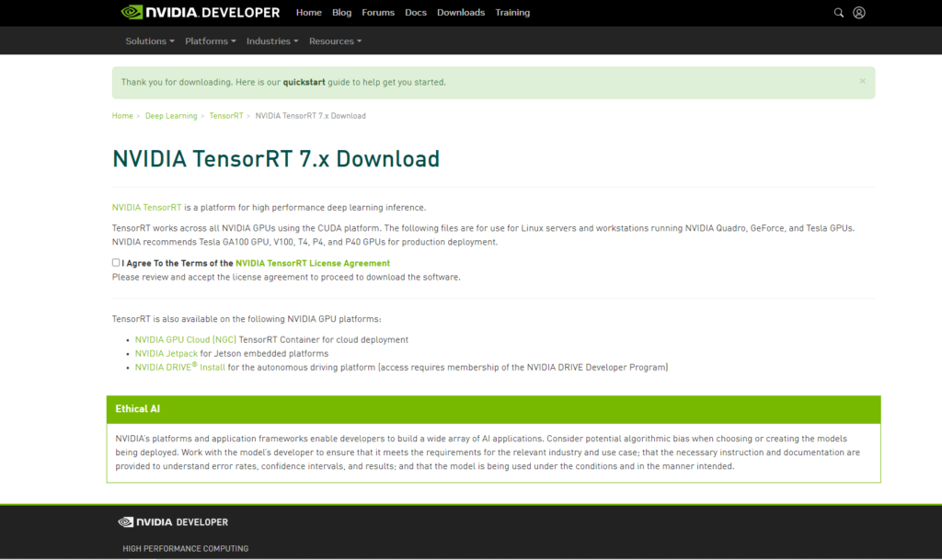Expand the Platforms dropdown menu
Image resolution: width=942 pixels, height=560 pixels.
[210, 41]
